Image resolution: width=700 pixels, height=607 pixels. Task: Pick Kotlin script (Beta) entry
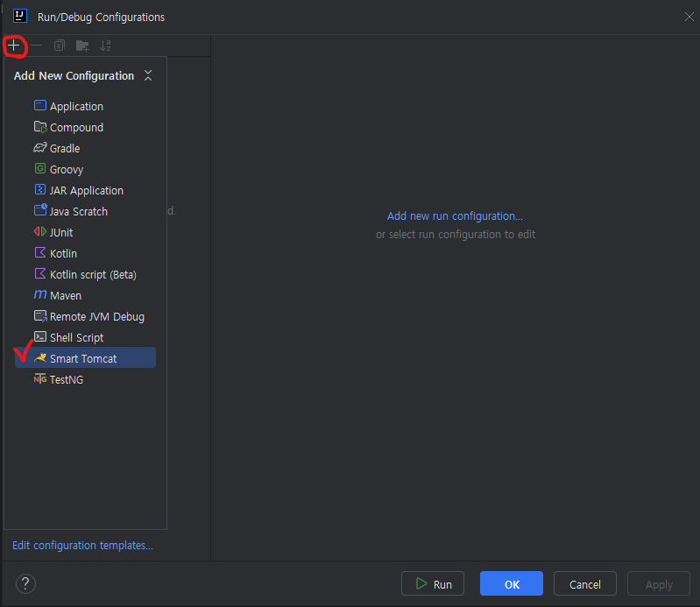pyautogui.click(x=85, y=274)
